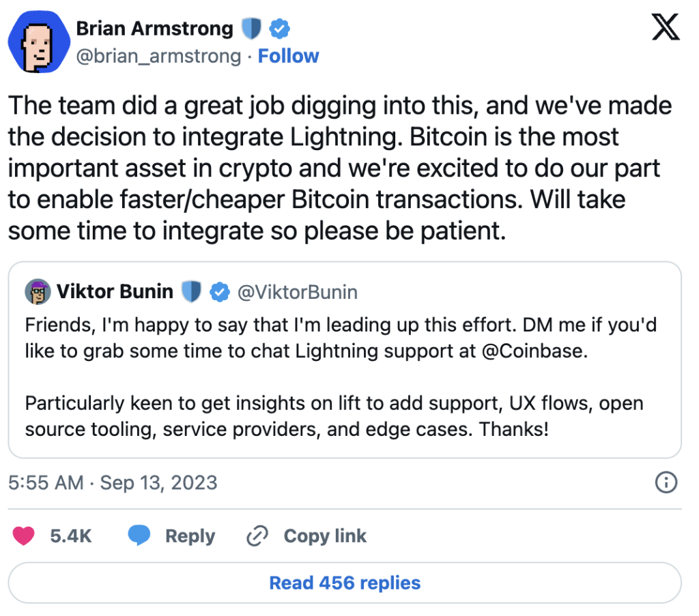The height and width of the screenshot is (616, 699).
Task: Click the shield badge next to Viktor Bunin
Action: [191, 292]
